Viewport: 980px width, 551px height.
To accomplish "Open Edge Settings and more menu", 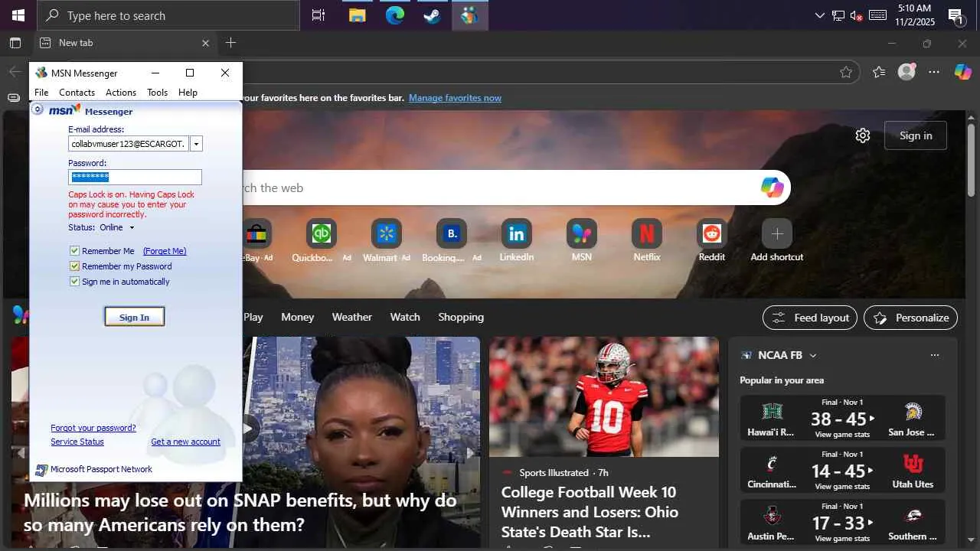I will point(934,72).
